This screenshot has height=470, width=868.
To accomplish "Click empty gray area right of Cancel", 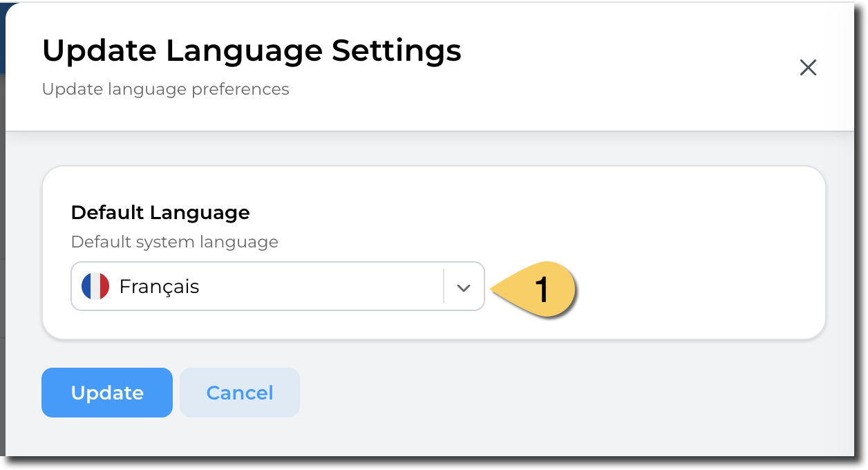I will (553, 393).
